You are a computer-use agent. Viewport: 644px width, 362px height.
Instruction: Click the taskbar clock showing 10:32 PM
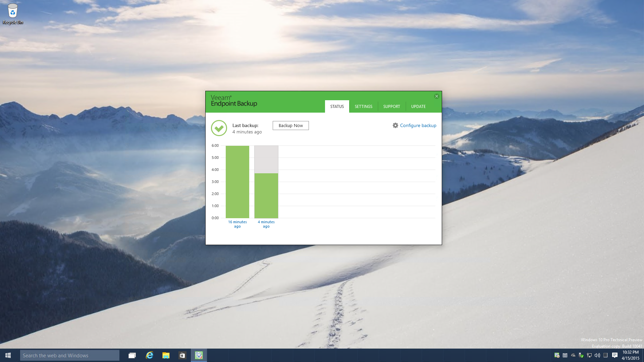(631, 355)
